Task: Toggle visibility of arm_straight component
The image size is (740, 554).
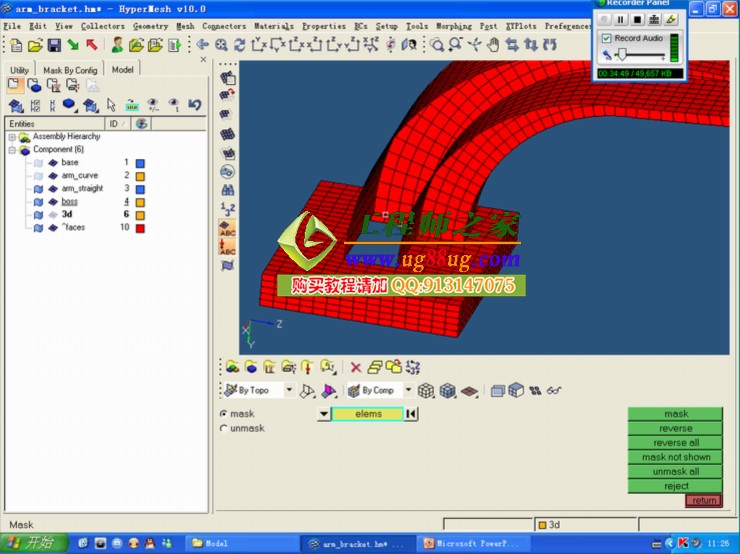Action: (37, 188)
